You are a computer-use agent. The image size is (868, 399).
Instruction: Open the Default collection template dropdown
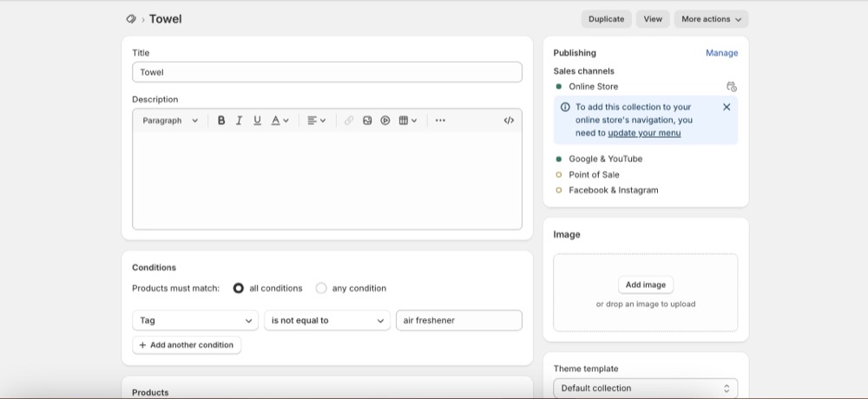pos(645,388)
